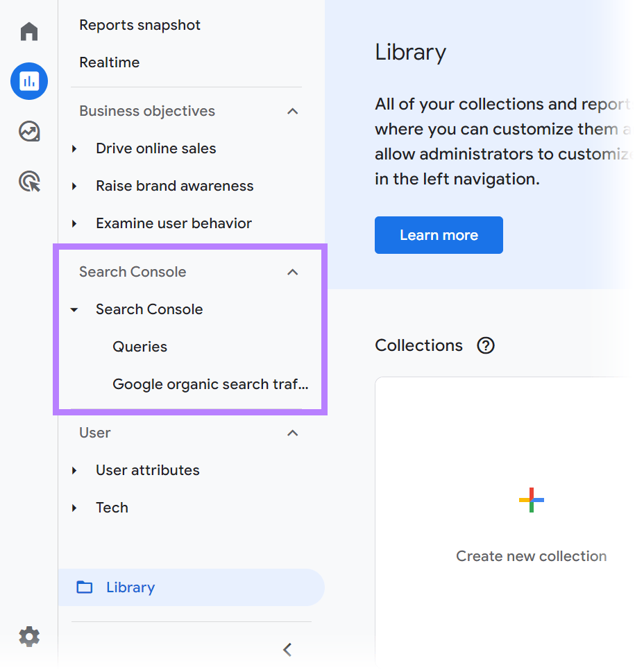The height and width of the screenshot is (672, 635).
Task: Click the Learn more button
Action: [x=439, y=235]
